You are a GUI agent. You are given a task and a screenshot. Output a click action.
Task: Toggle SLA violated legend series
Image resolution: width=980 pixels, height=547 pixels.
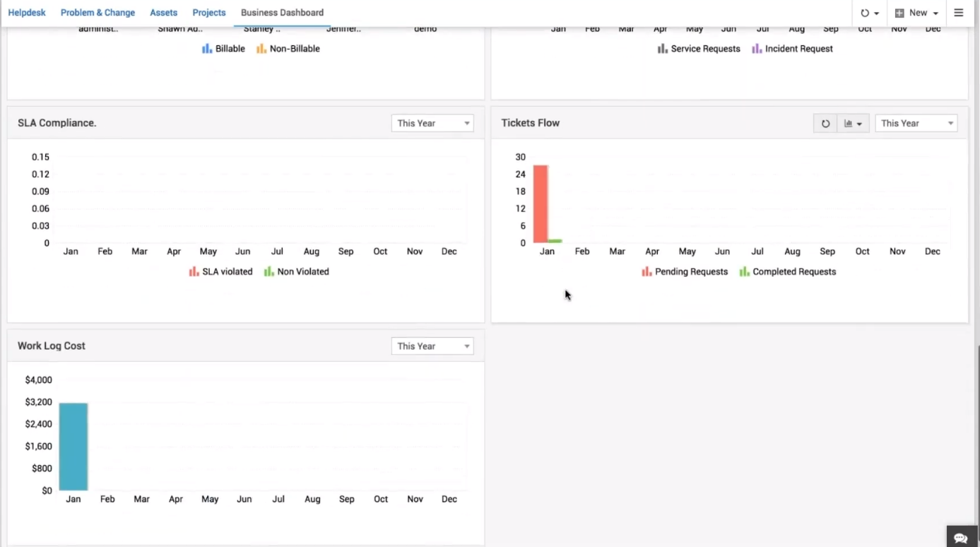(220, 271)
